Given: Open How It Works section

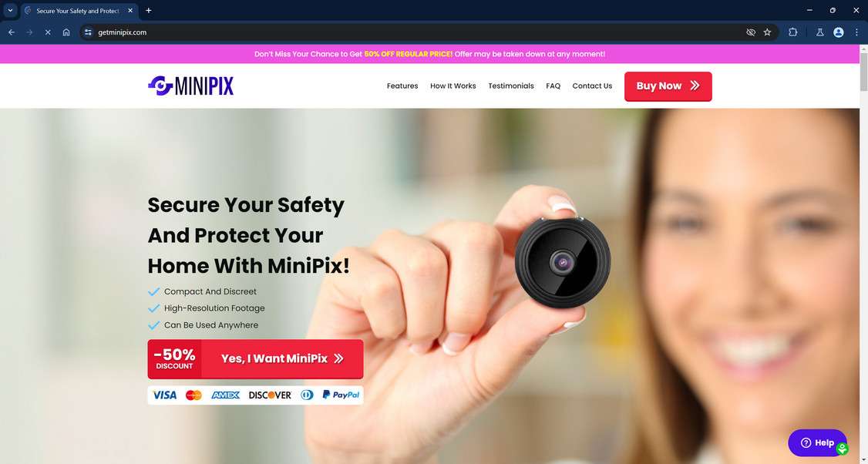Looking at the screenshot, I should pos(453,86).
